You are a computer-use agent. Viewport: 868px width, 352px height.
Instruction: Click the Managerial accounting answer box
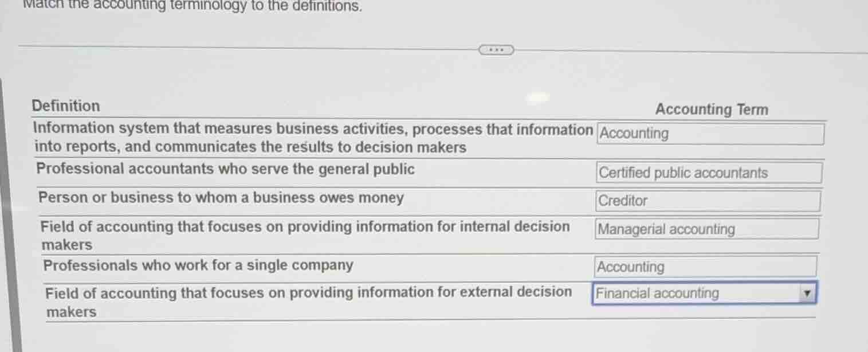(x=706, y=229)
